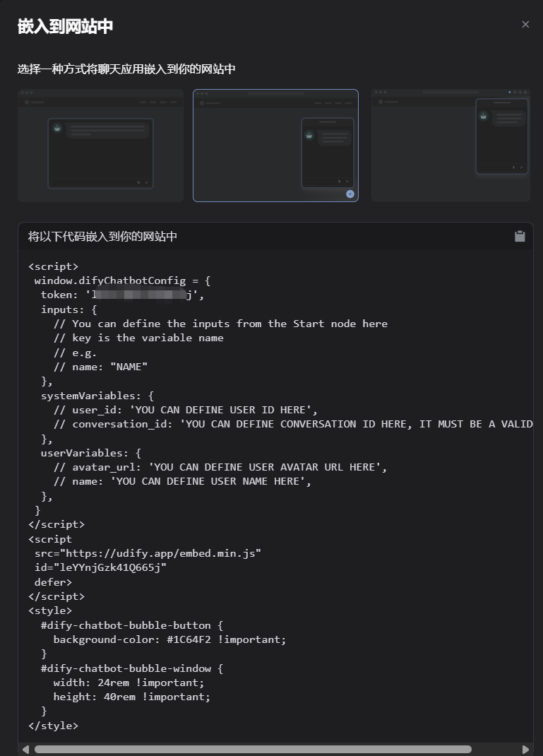Viewport: 543px width, 756px height.
Task: Click the 'height: 40rem !important;' line
Action: 131,697
